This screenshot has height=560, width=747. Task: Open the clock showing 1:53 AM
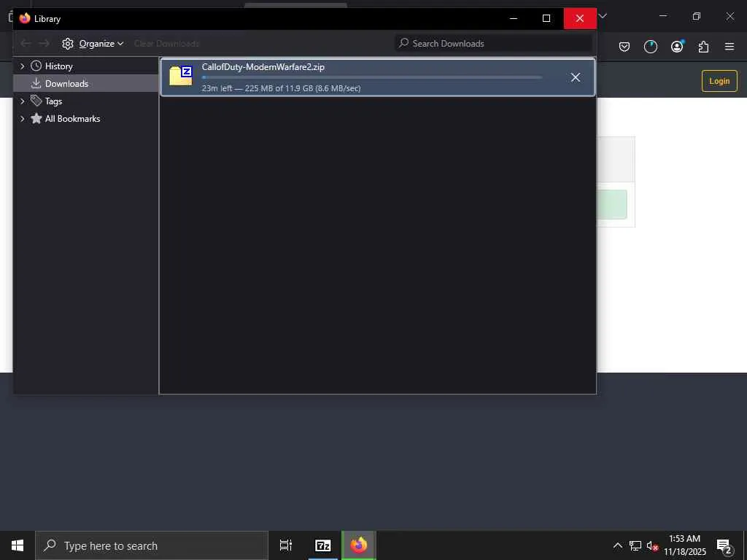click(x=685, y=545)
